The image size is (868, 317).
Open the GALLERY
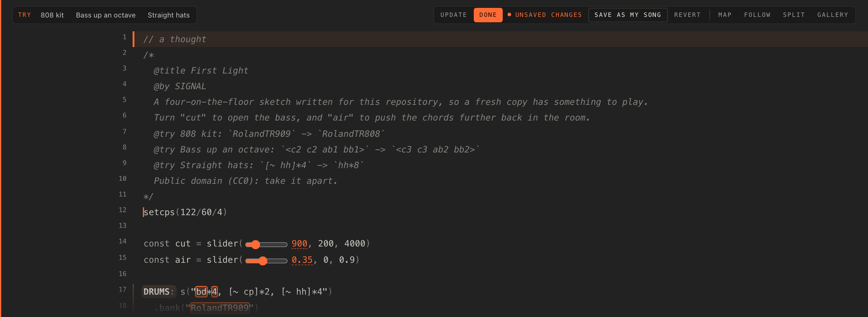pyautogui.click(x=832, y=15)
